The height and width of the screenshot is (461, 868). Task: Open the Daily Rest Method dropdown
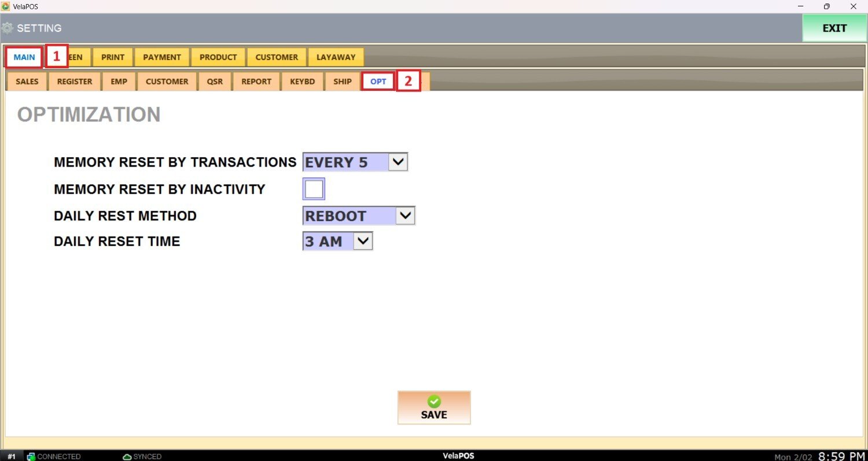tap(405, 216)
